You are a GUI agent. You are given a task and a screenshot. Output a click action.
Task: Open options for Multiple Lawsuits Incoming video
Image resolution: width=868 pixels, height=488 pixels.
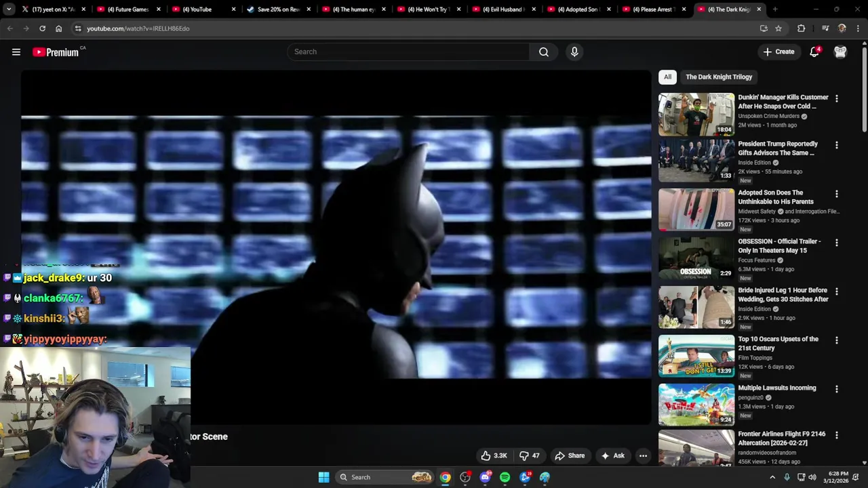[836, 389]
